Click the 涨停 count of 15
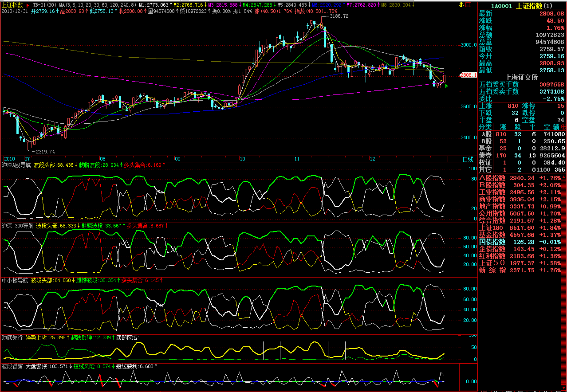 coord(561,106)
